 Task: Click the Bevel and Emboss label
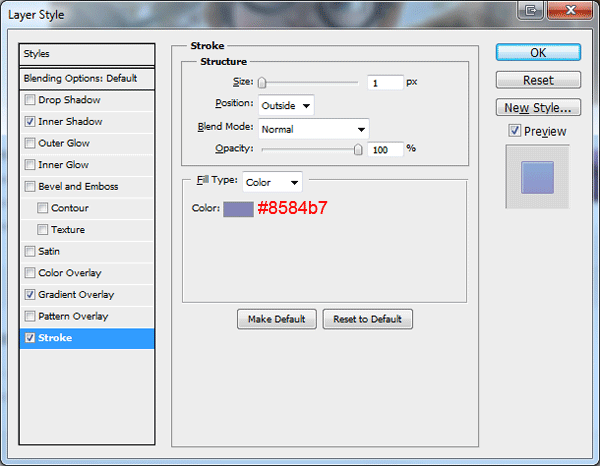tap(78, 186)
